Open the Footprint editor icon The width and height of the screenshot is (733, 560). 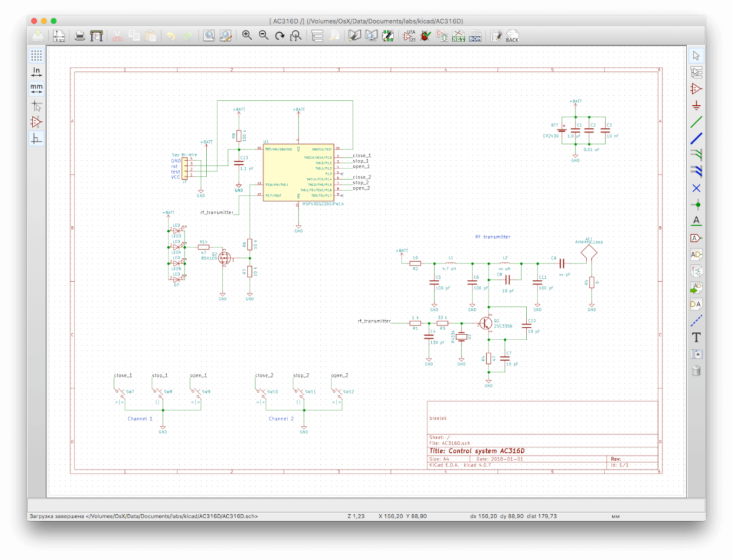pos(388,36)
